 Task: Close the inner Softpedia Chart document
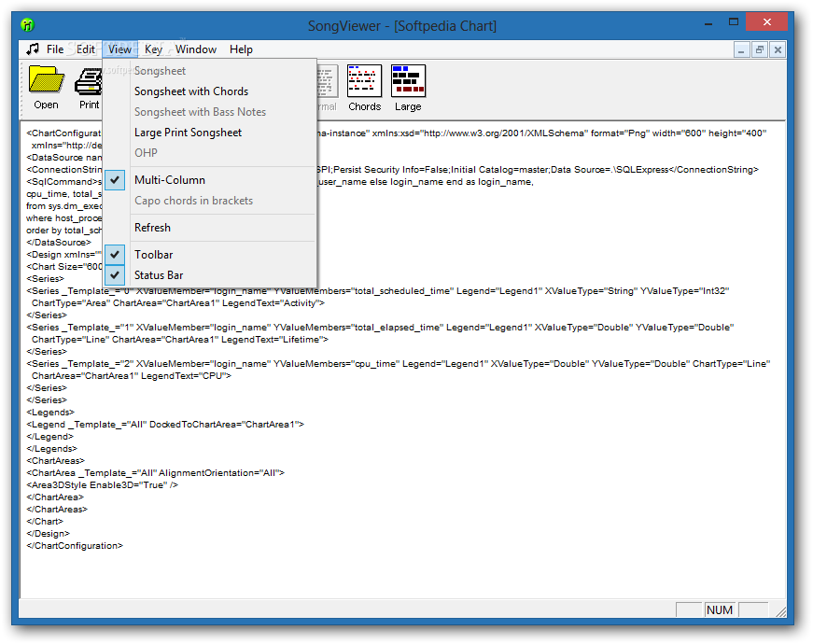[778, 49]
